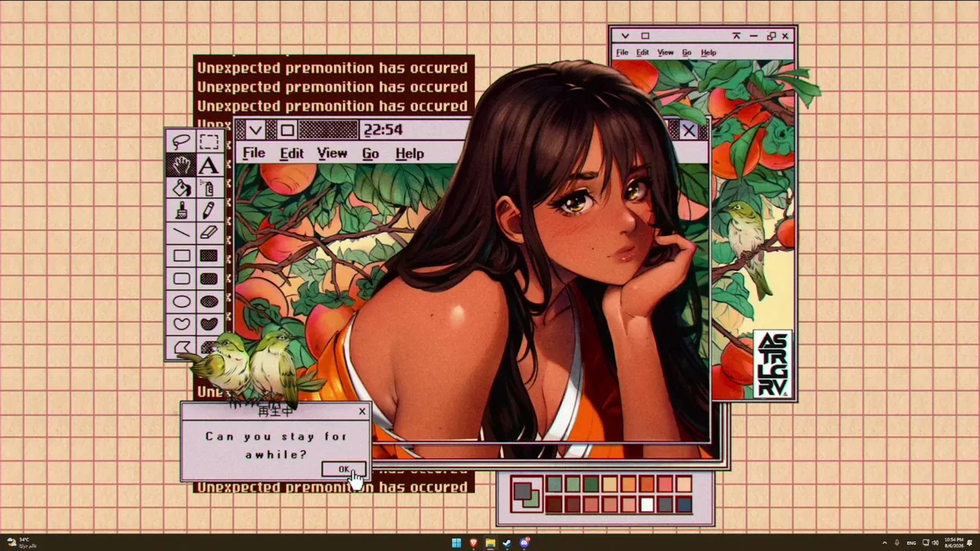The width and height of the screenshot is (980, 551).
Task: Open Go menu in the portrait window
Action: click(371, 154)
